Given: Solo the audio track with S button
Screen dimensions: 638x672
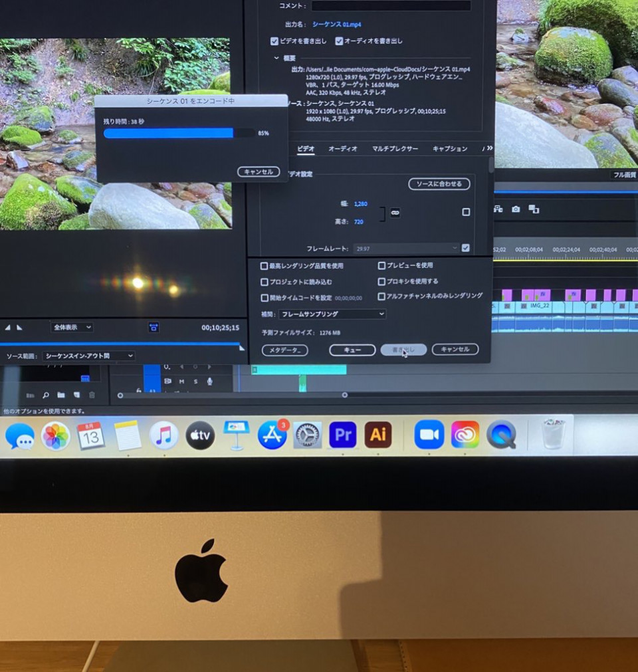Looking at the screenshot, I should (x=196, y=382).
